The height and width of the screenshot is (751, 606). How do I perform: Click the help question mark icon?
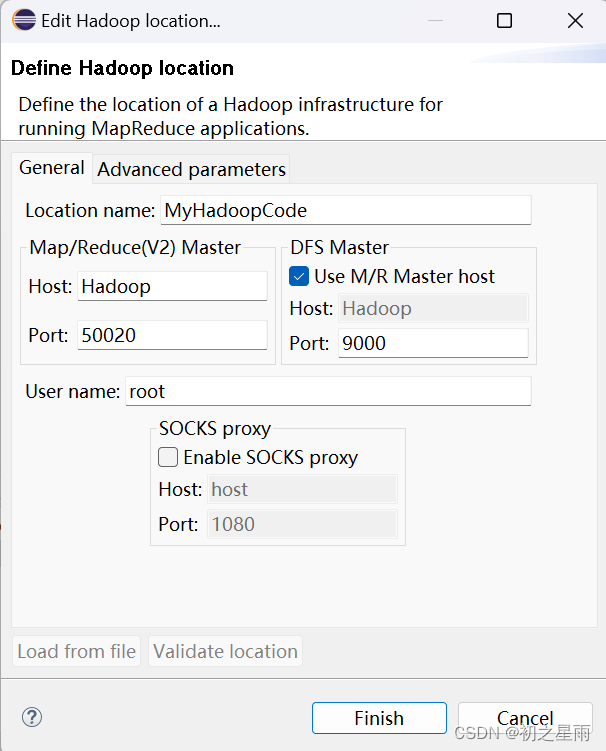[x=32, y=717]
